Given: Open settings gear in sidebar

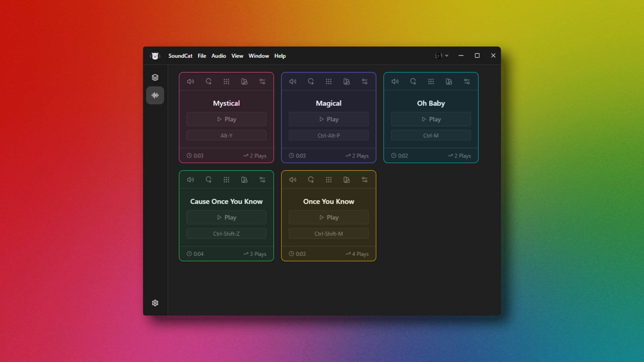Looking at the screenshot, I should pyautogui.click(x=155, y=303).
